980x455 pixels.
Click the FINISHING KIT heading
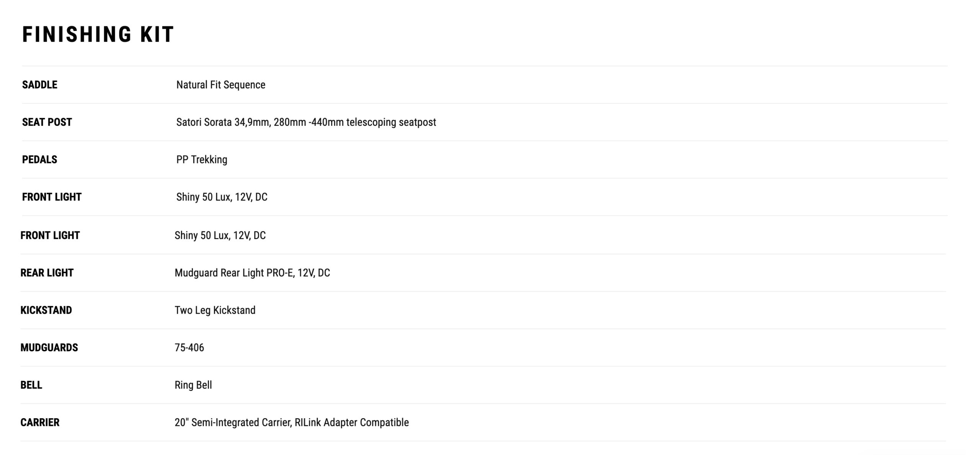[98, 34]
